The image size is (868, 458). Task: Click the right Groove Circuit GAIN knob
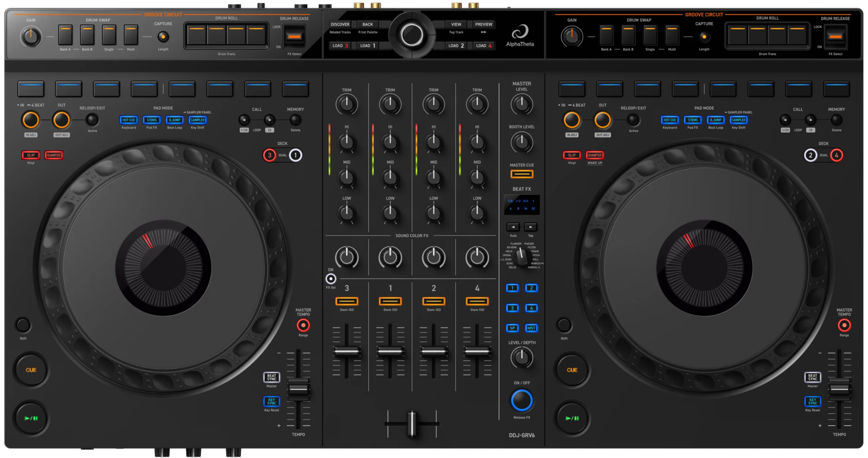pos(572,37)
